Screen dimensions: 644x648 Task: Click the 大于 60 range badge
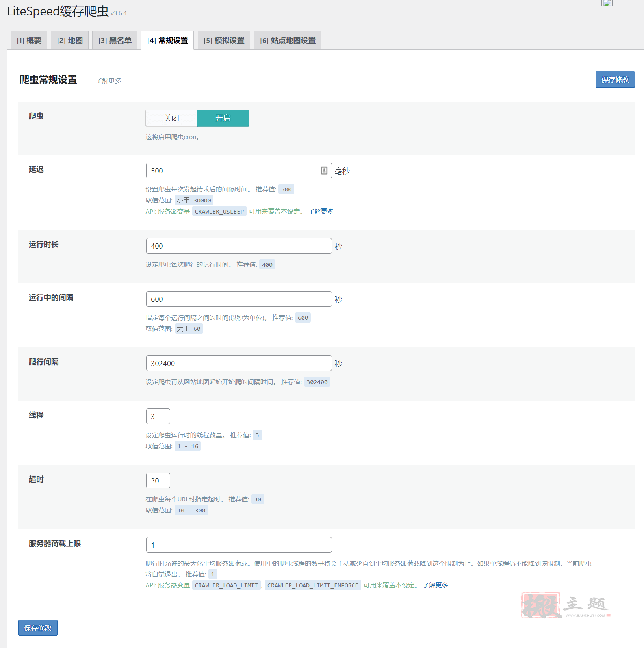[x=189, y=329]
